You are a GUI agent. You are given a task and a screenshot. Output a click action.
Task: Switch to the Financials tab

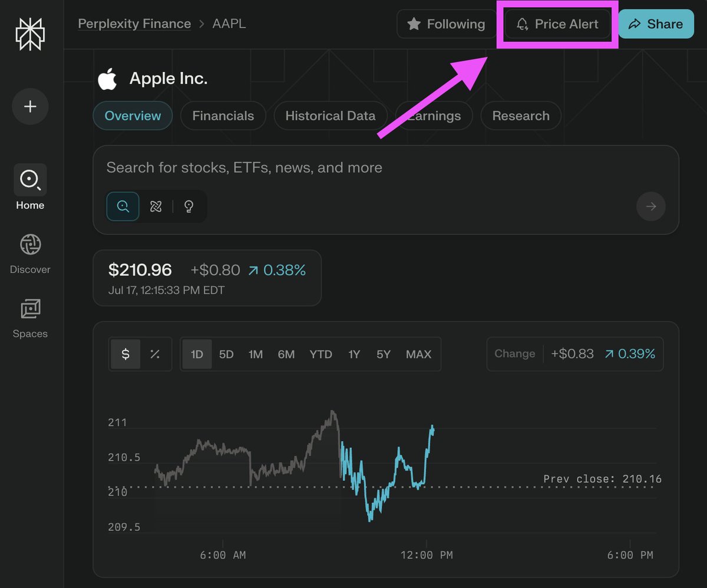pyautogui.click(x=223, y=115)
